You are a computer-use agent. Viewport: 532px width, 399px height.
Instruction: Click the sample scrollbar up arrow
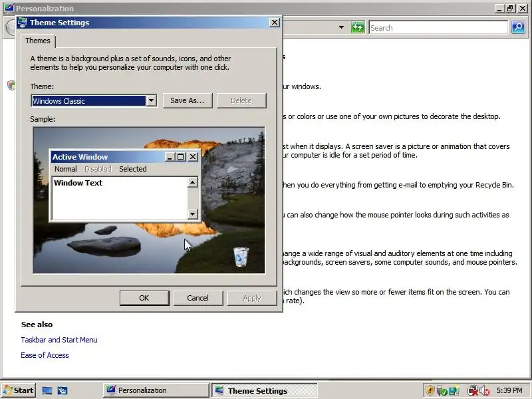pyautogui.click(x=193, y=182)
